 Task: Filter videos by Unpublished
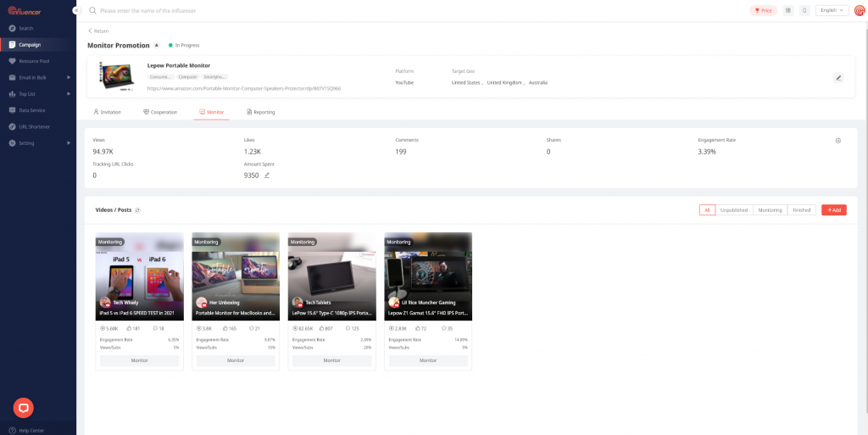734,210
